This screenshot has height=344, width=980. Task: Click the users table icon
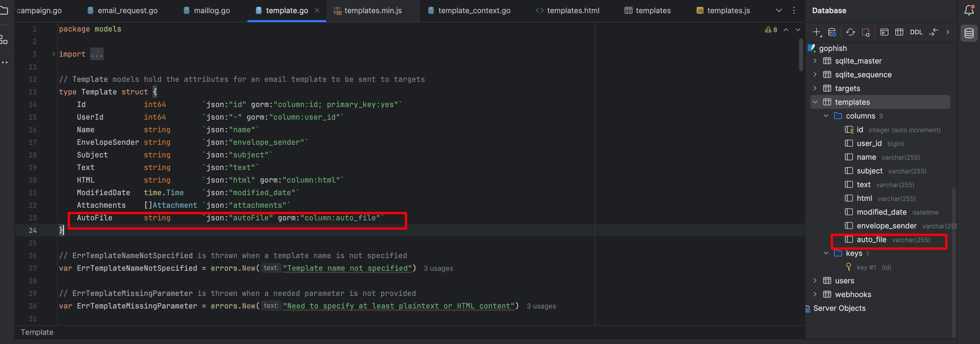[827, 280]
